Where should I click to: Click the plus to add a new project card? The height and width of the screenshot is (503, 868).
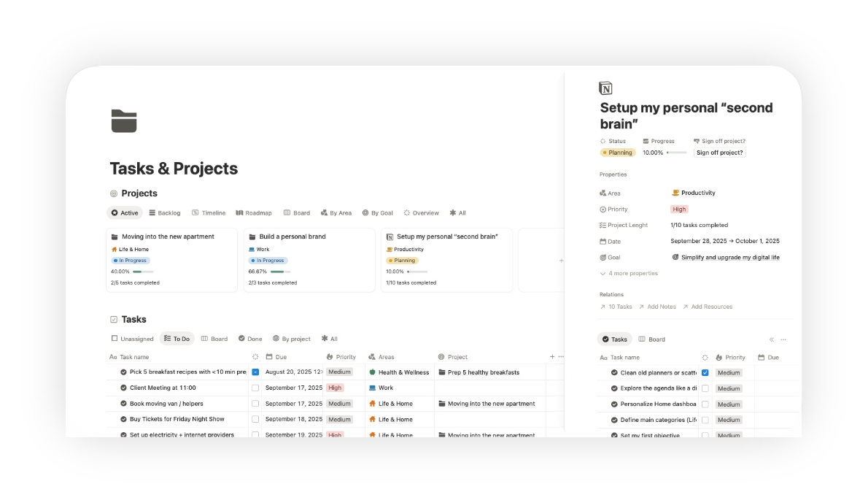tap(561, 260)
